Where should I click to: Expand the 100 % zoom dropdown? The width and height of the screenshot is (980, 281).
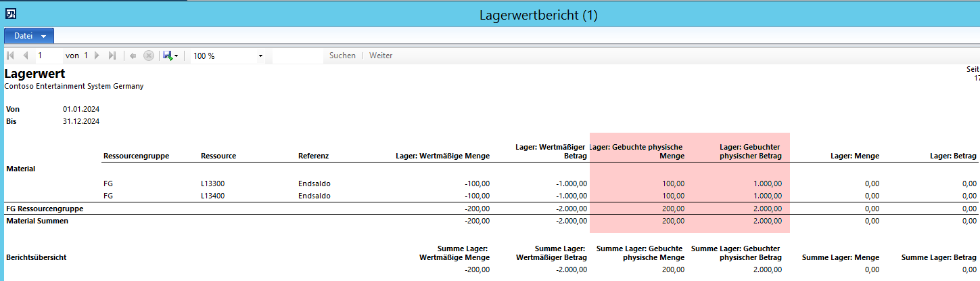(260, 56)
